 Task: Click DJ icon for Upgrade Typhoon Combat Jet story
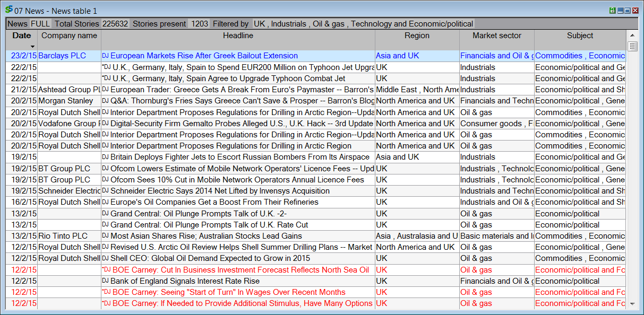pyautogui.click(x=105, y=78)
